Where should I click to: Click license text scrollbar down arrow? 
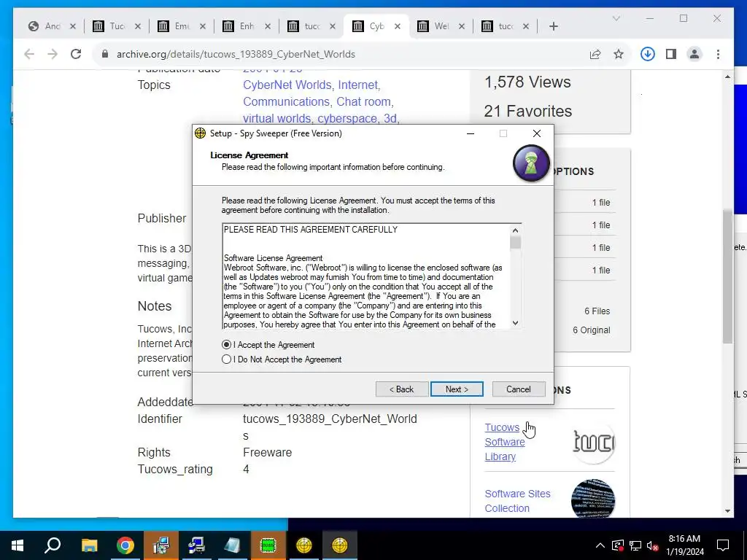515,323
